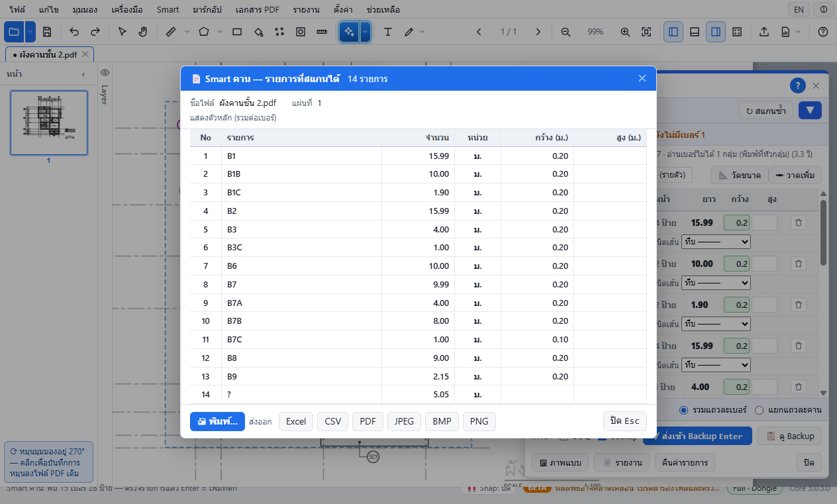The height and width of the screenshot is (504, 837).
Task: Redo the action from the toolbar
Action: (x=95, y=32)
